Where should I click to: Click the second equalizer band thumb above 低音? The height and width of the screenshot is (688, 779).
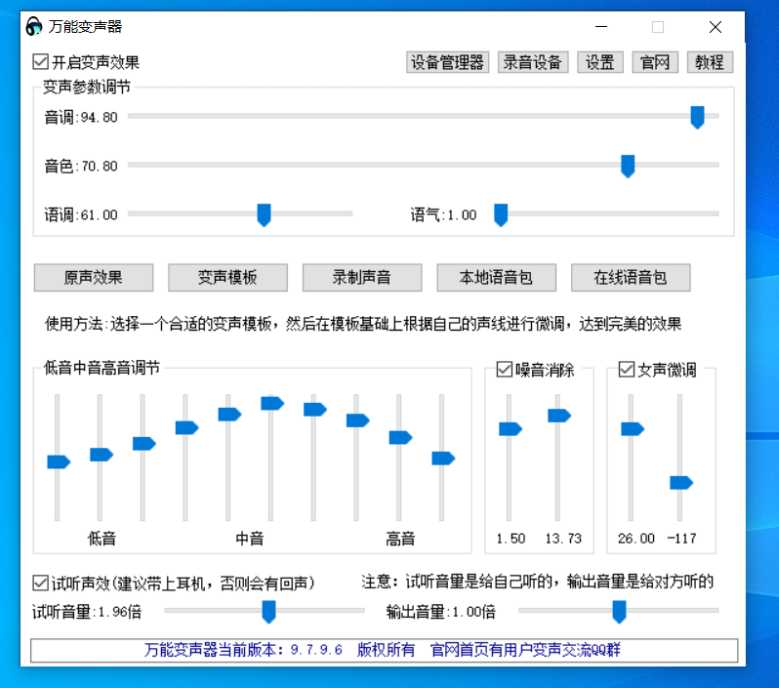coord(101,455)
